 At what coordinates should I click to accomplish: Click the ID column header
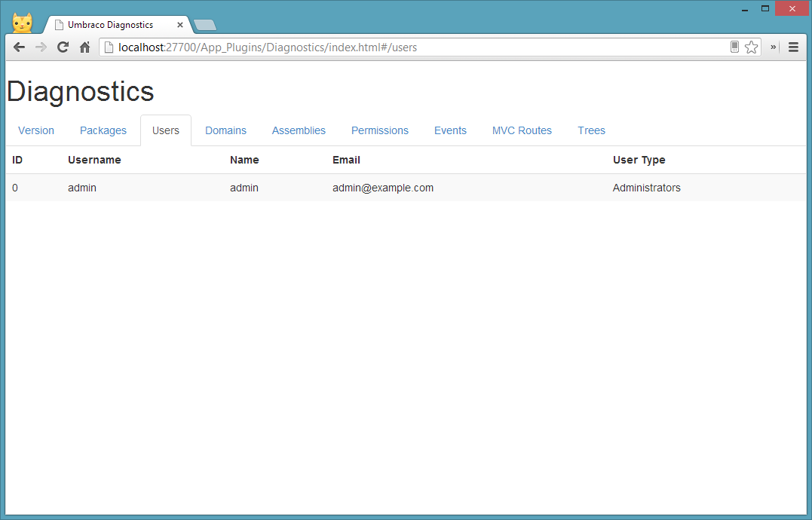point(17,160)
